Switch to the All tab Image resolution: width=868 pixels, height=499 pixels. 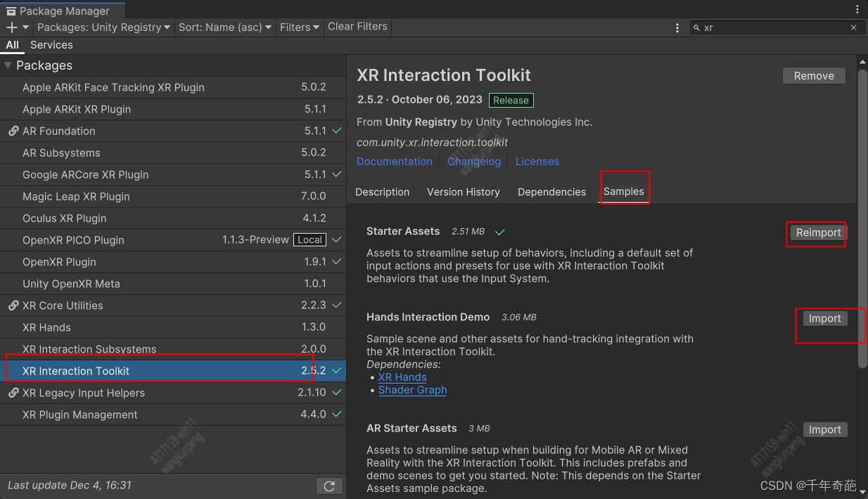[13, 45]
